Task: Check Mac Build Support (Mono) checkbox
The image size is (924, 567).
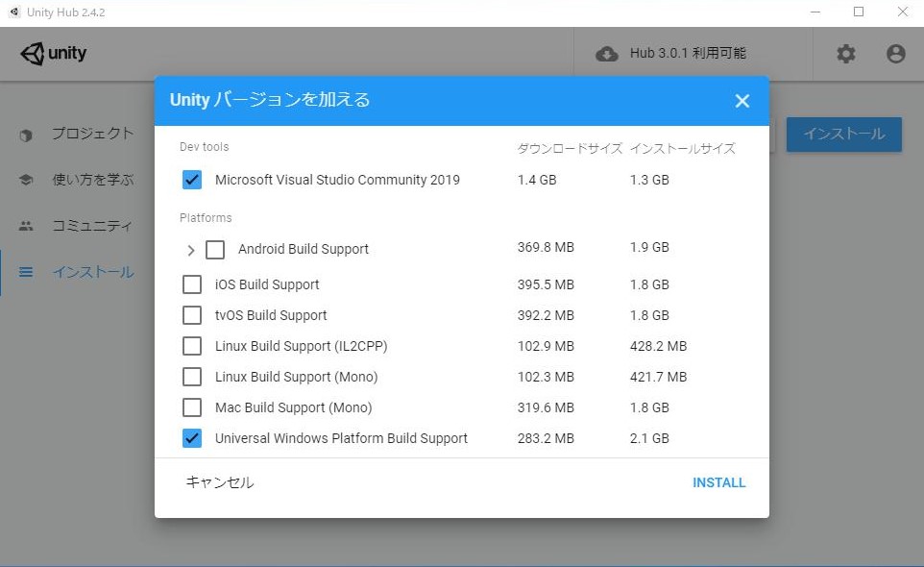Action: click(192, 407)
